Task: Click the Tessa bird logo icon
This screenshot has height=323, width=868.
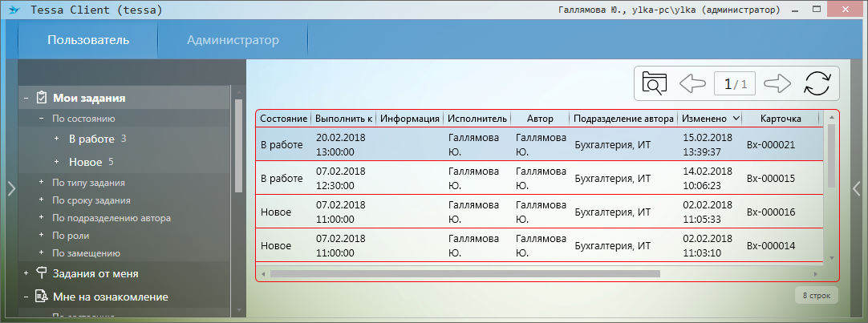Action: point(13,10)
